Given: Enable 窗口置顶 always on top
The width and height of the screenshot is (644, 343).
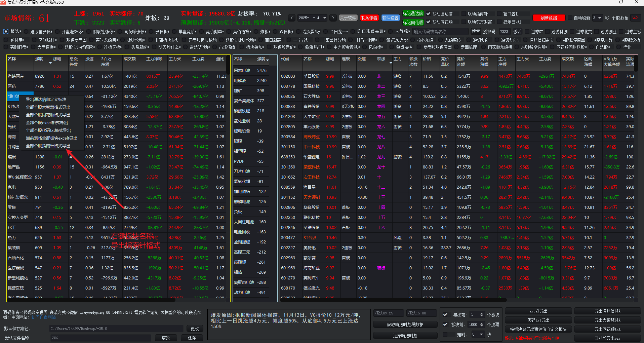Looking at the screenshot, I should coord(499,14).
